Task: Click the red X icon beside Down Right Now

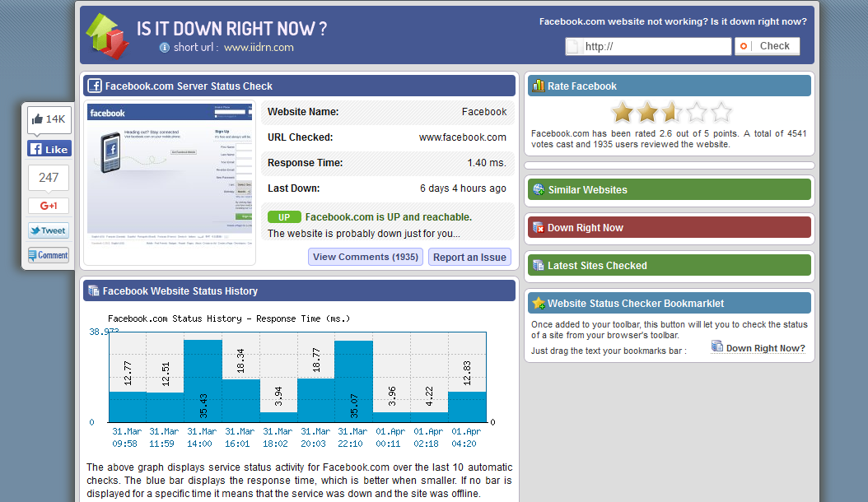Action: tap(538, 227)
